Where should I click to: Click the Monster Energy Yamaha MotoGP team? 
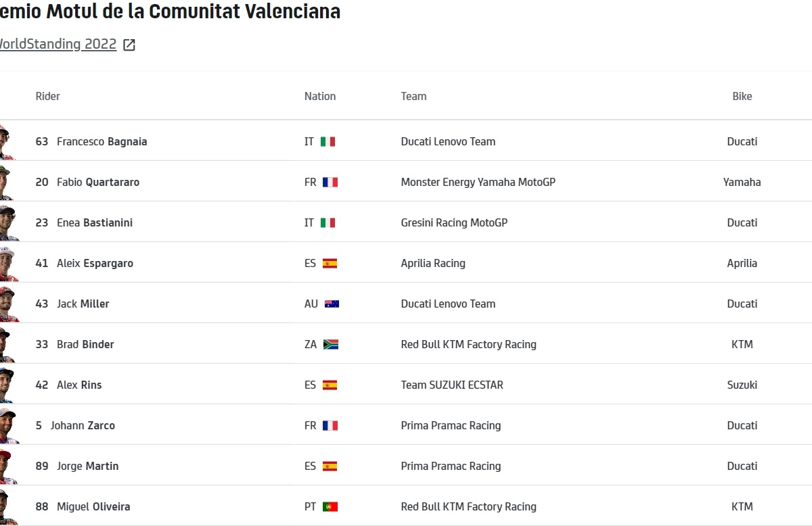(478, 183)
